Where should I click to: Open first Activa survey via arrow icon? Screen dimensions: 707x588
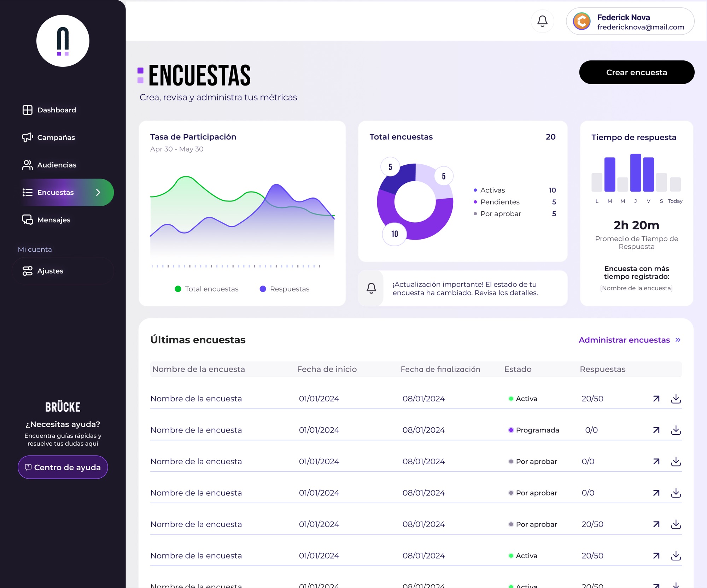click(x=656, y=399)
